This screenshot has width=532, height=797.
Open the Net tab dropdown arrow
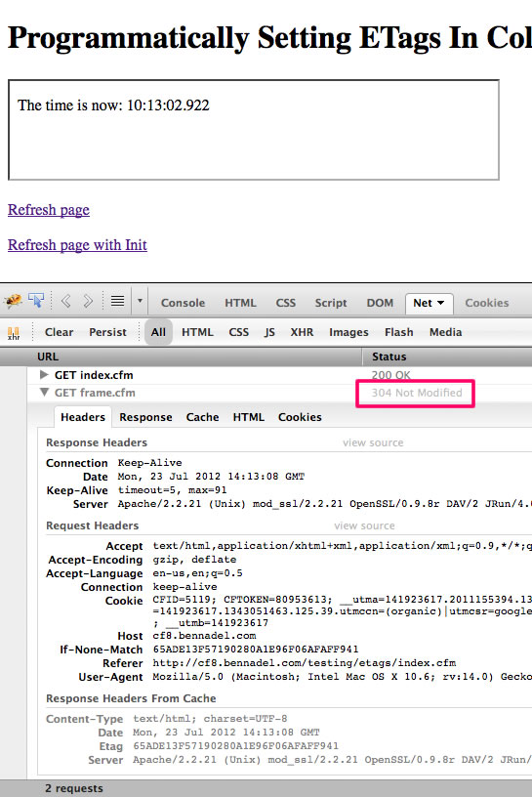click(440, 303)
